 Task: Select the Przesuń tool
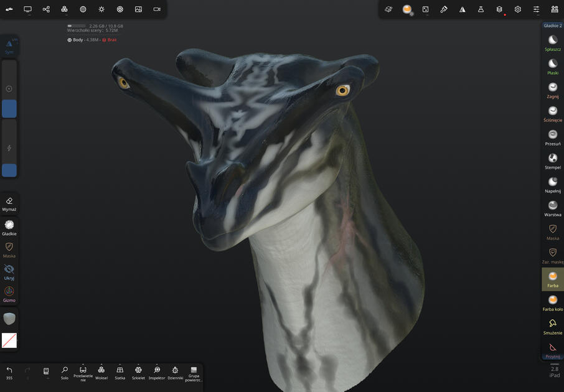(553, 138)
